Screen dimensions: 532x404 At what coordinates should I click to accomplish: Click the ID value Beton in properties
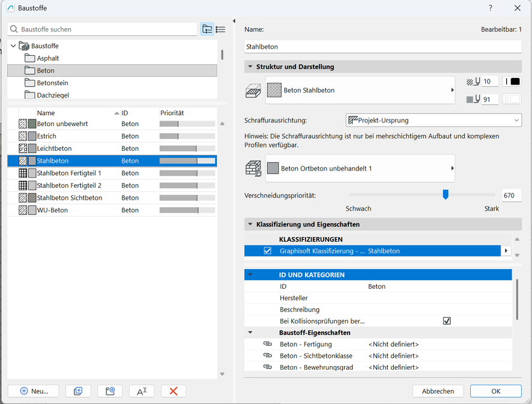pyautogui.click(x=376, y=286)
